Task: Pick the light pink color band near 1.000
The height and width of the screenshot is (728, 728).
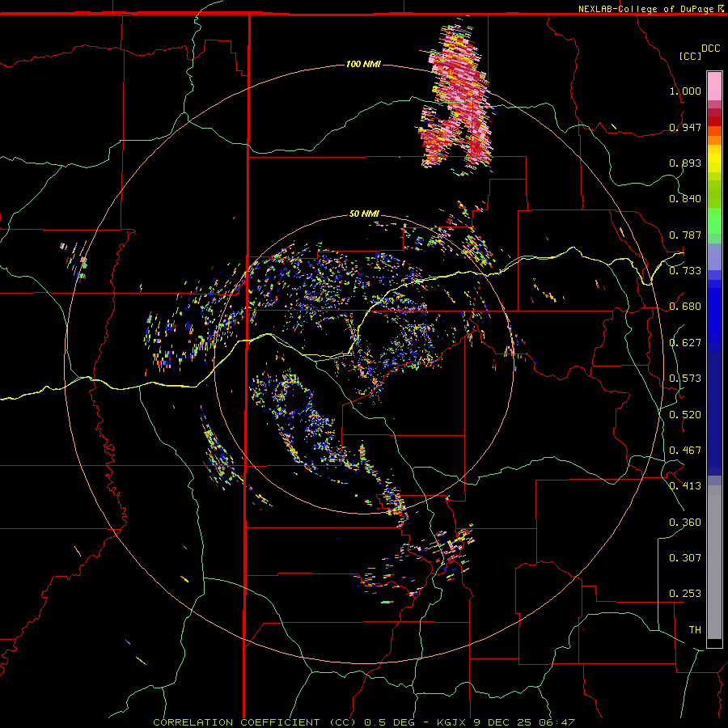Action: (714, 86)
